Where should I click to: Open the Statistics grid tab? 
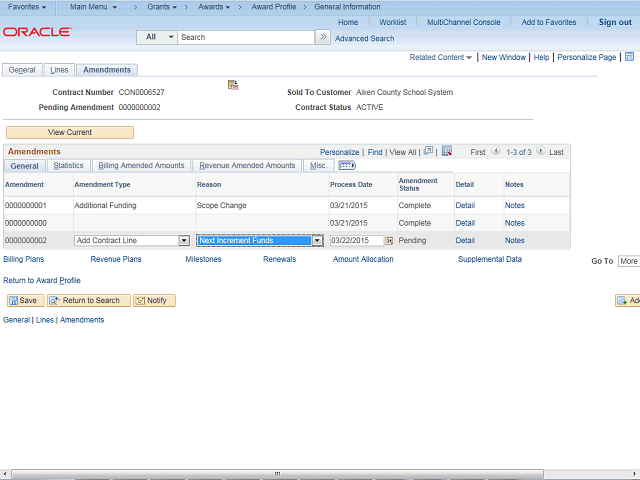[69, 165]
